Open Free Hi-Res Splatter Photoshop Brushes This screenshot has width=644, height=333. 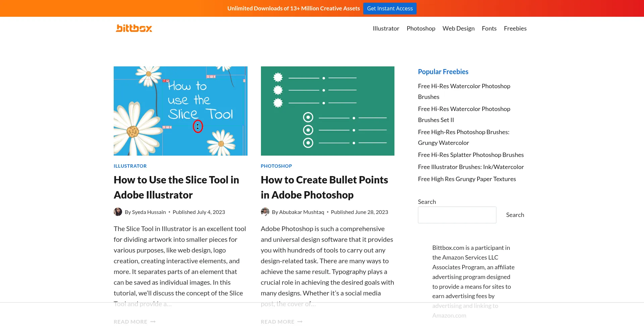[471, 155]
